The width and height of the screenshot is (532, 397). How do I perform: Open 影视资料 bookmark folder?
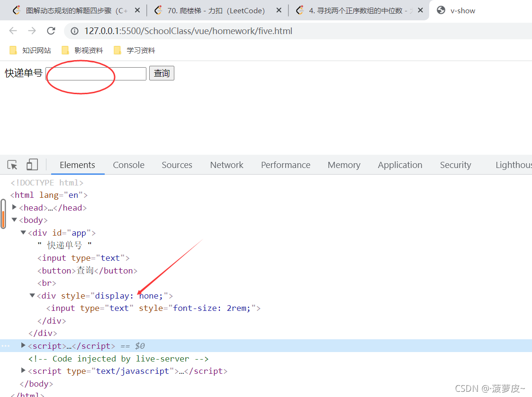point(82,51)
